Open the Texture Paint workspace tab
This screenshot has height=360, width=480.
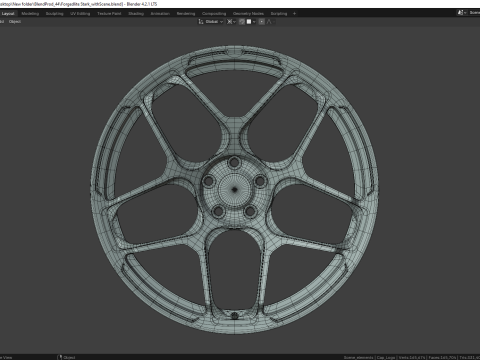coord(109,14)
